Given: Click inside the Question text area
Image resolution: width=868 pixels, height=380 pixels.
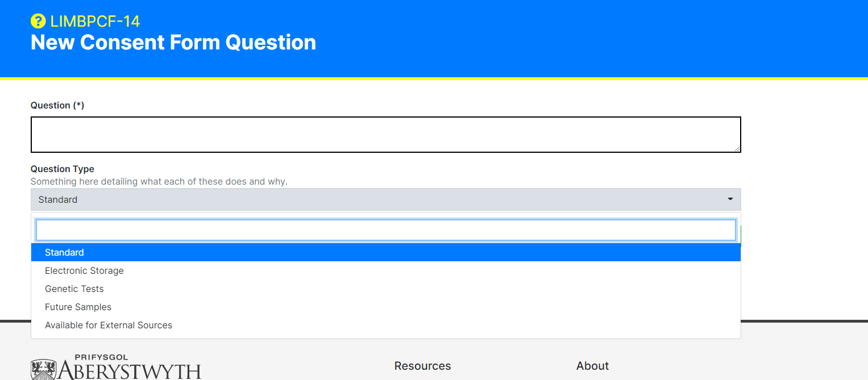Looking at the screenshot, I should [385, 134].
